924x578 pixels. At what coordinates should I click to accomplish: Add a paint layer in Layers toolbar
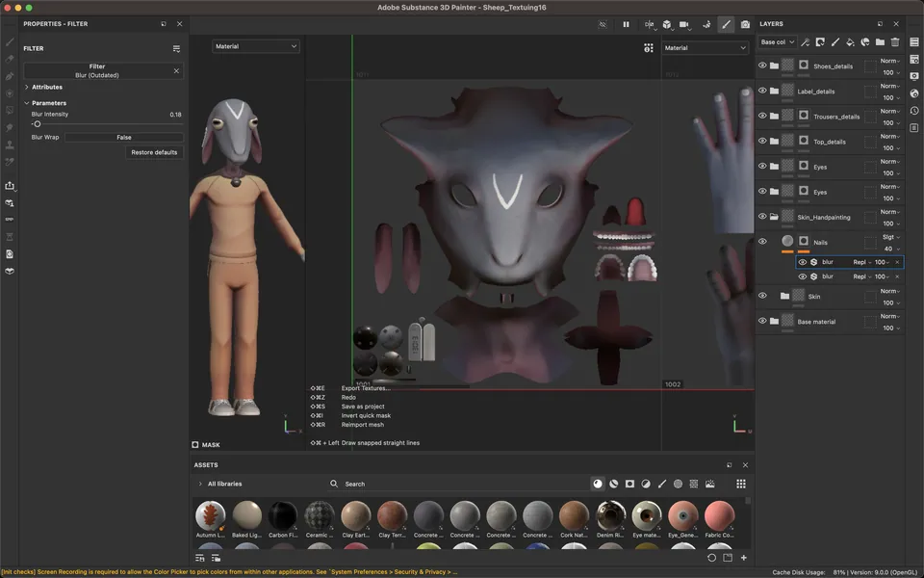[835, 41]
